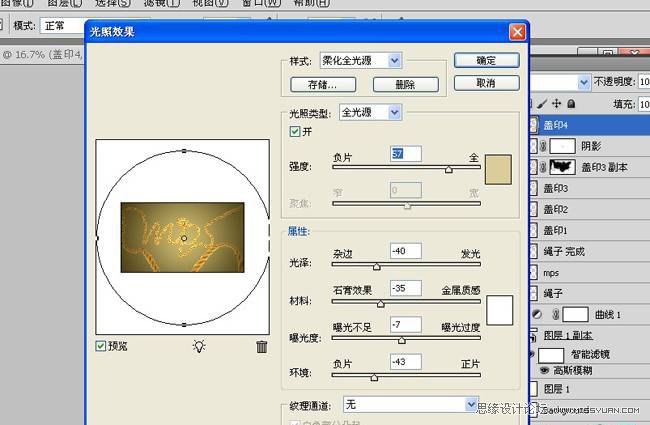This screenshot has height=425, width=650.
Task: Select the 图层 1 副本 layer
Action: [589, 335]
